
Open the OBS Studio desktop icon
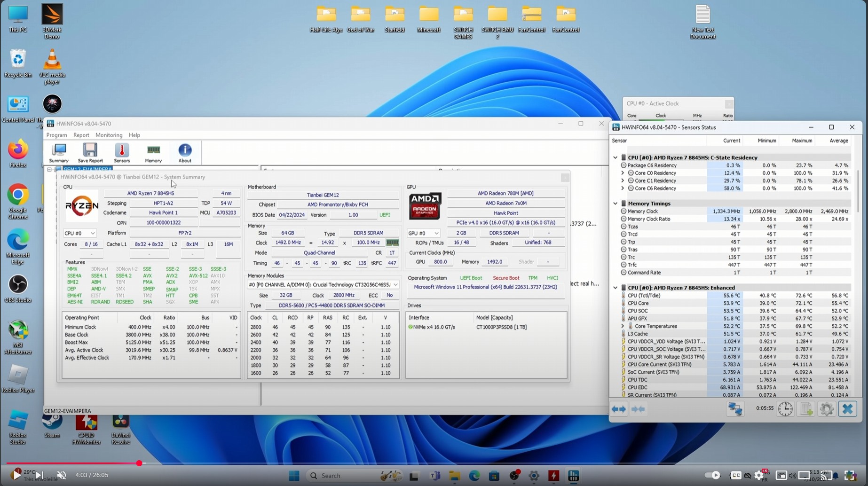pos(18,289)
